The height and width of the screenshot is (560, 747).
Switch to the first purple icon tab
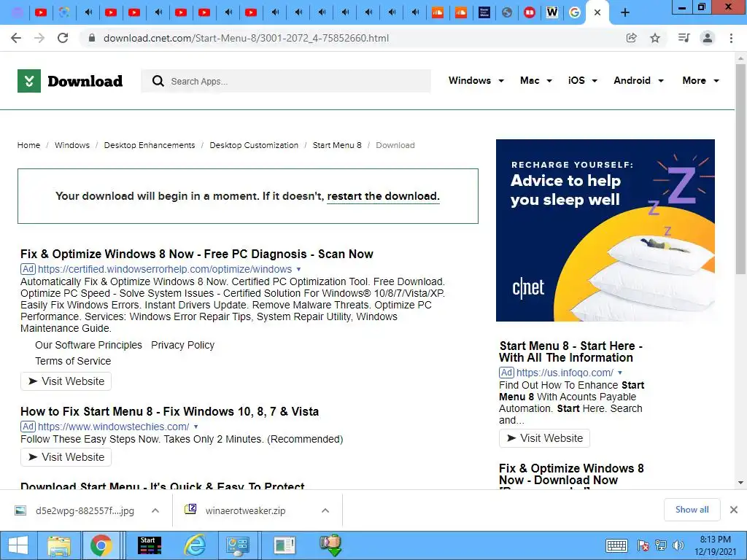18,13
